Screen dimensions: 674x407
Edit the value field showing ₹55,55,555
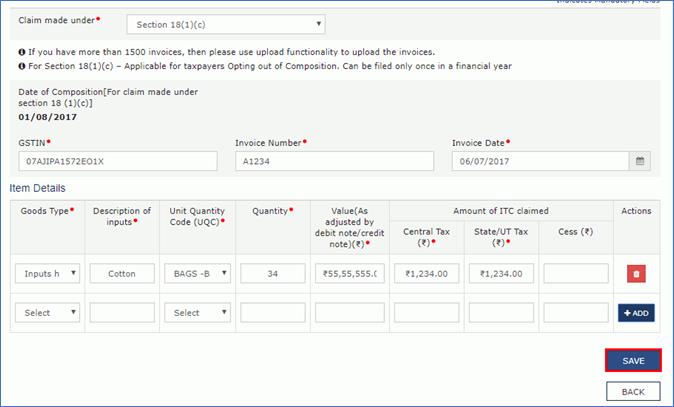coord(350,273)
